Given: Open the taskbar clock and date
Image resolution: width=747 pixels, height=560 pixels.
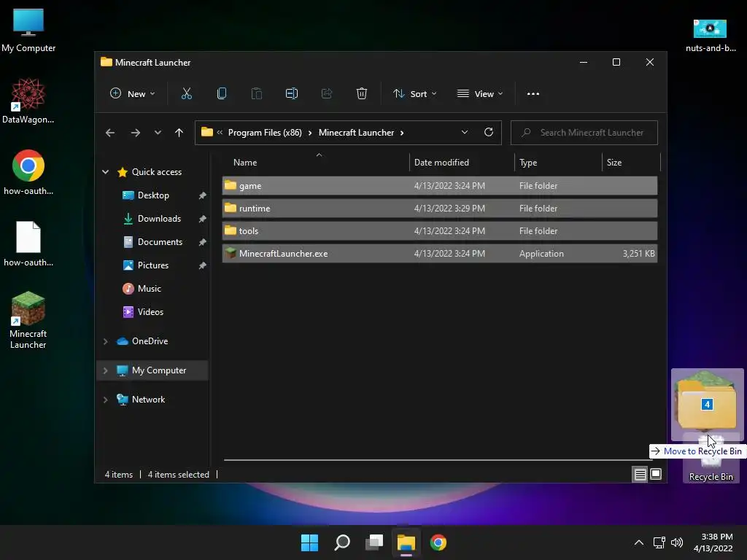Looking at the screenshot, I should [x=713, y=542].
